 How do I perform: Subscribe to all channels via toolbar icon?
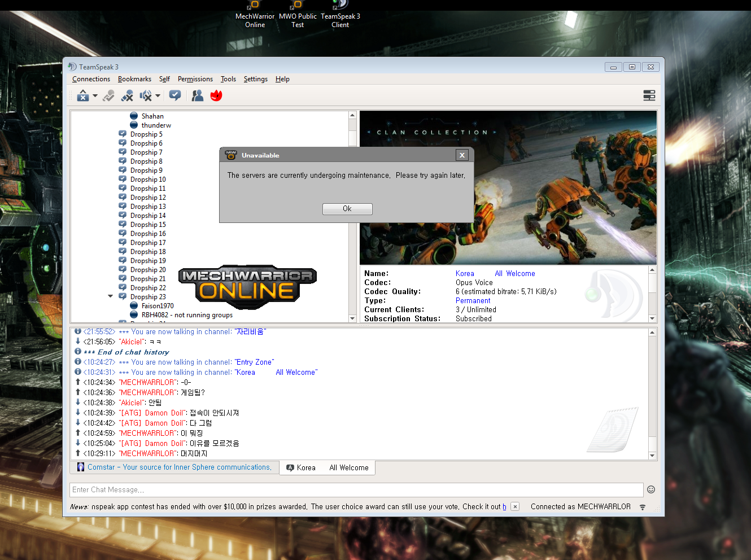click(x=175, y=95)
